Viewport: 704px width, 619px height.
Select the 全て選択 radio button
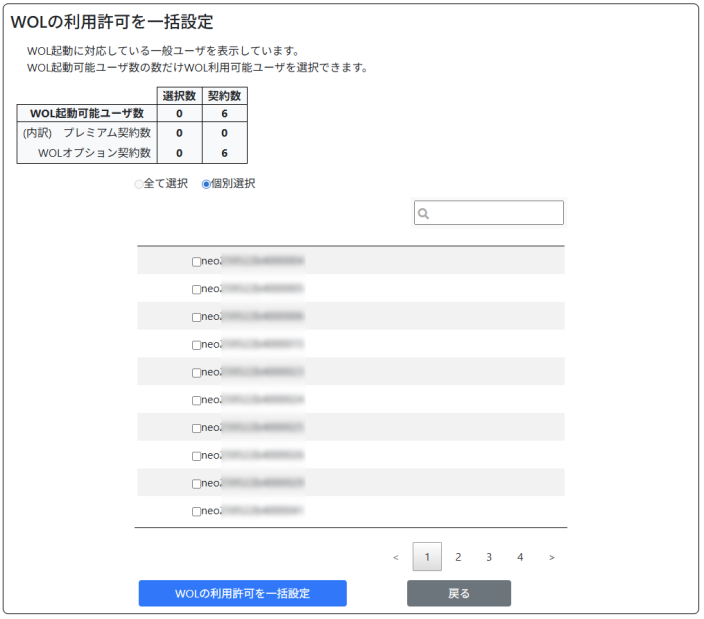[x=139, y=184]
